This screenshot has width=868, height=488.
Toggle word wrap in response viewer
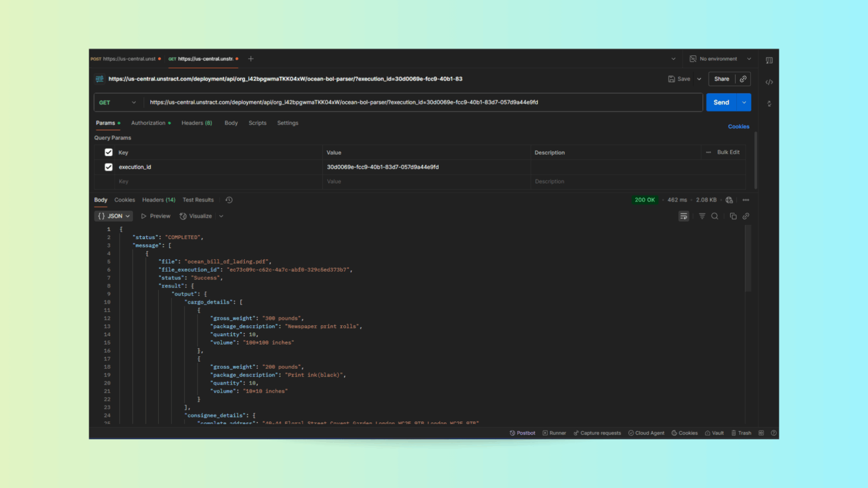tap(684, 216)
